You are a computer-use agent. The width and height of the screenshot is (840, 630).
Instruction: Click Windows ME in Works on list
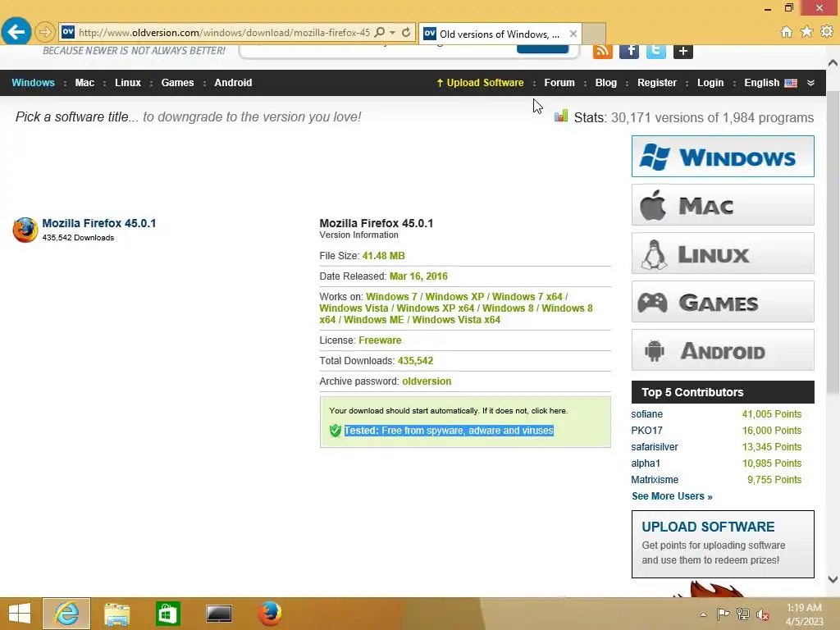tap(374, 320)
